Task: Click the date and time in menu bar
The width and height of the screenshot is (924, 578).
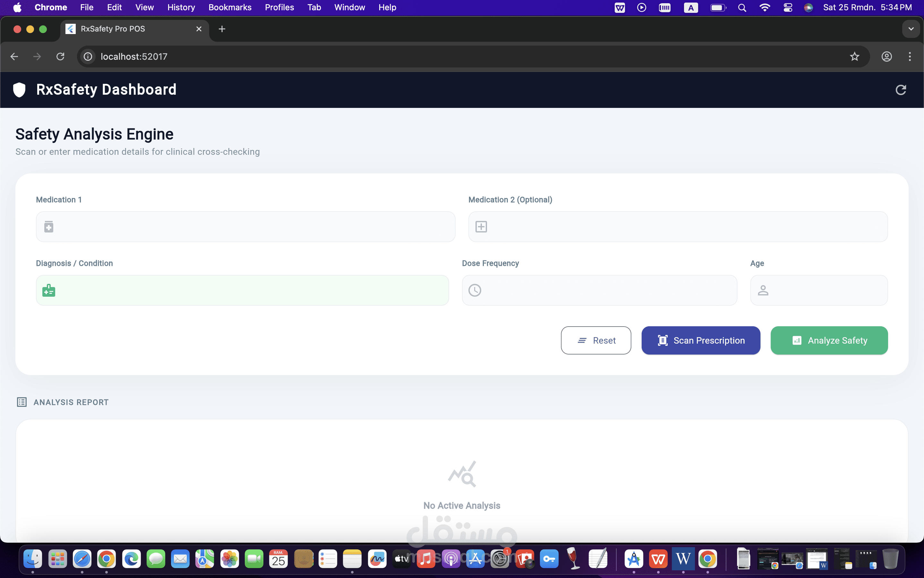Action: pyautogui.click(x=868, y=8)
